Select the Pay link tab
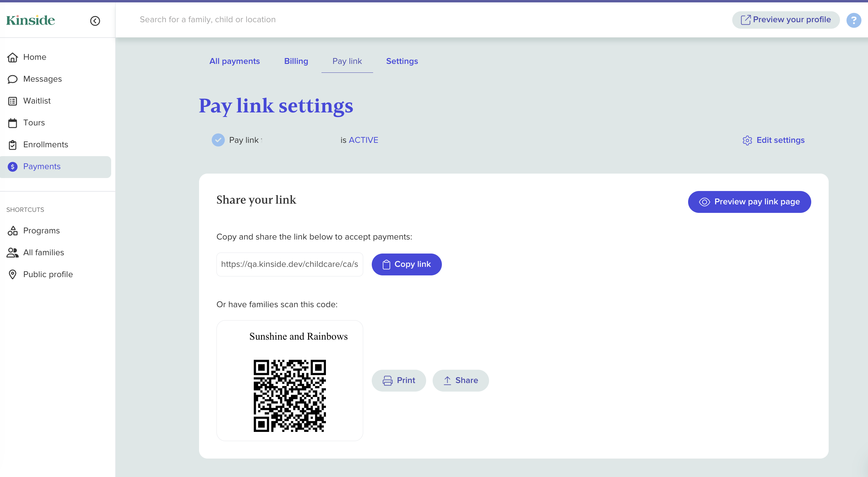Viewport: 868px width, 477px height. tap(347, 61)
